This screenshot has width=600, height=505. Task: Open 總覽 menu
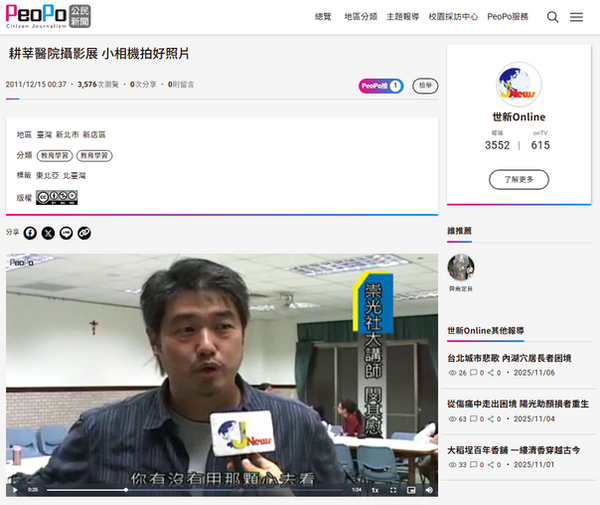coord(323,17)
